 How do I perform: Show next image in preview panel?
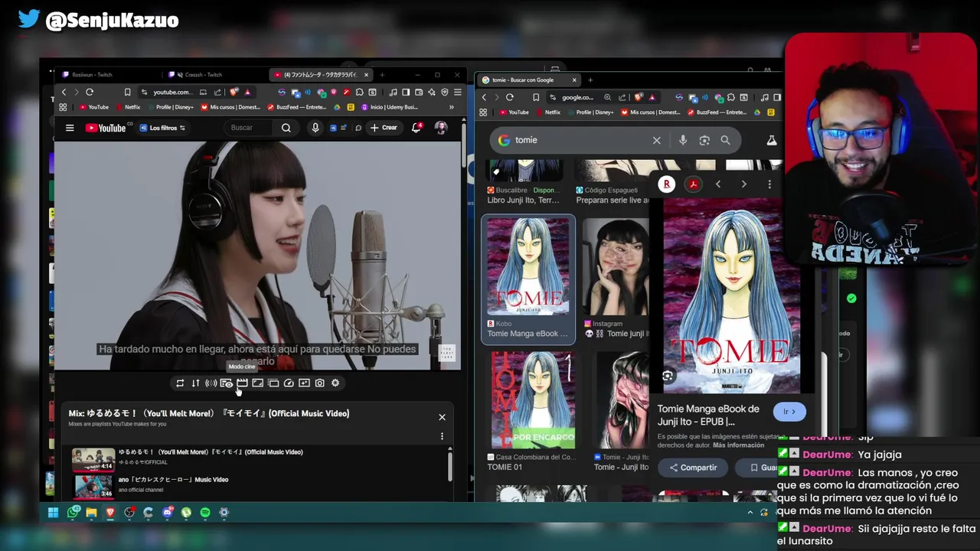pyautogui.click(x=743, y=184)
